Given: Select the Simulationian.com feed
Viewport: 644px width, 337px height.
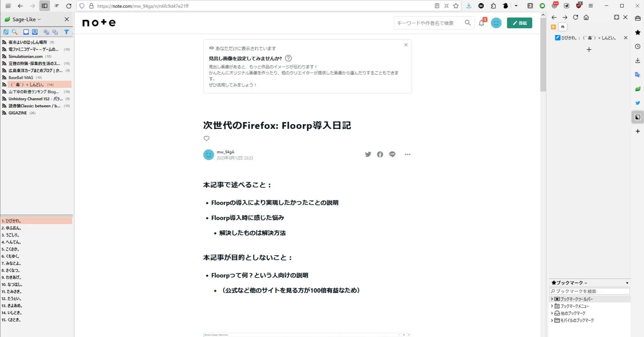Looking at the screenshot, I should (x=37, y=57).
